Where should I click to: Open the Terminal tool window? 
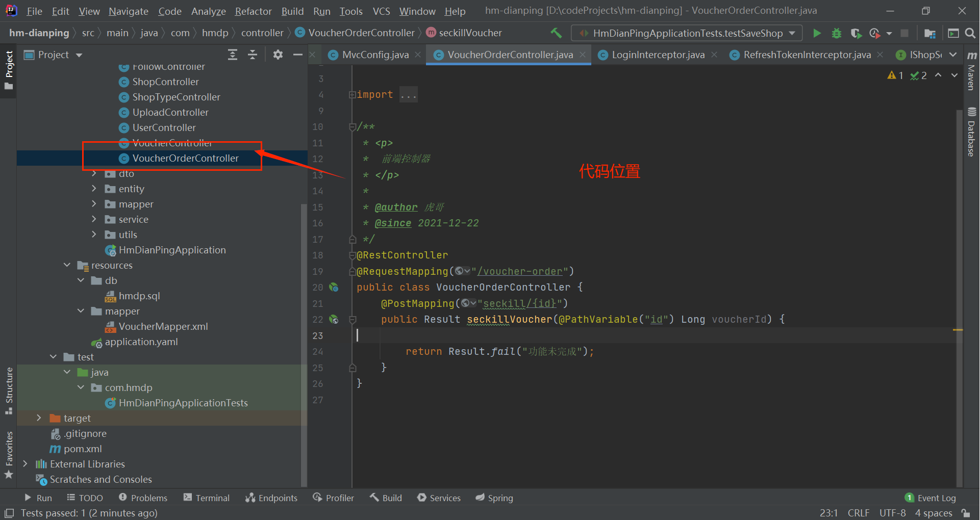point(207,498)
